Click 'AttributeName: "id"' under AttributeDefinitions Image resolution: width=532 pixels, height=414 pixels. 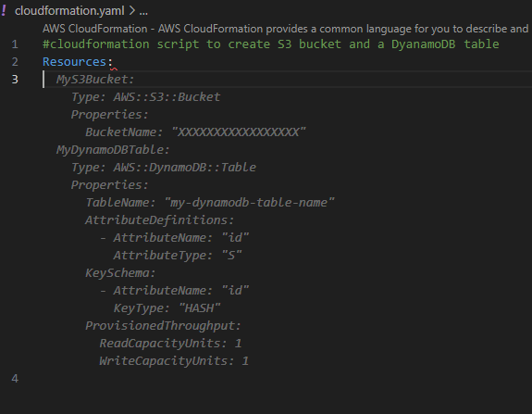tap(180, 238)
